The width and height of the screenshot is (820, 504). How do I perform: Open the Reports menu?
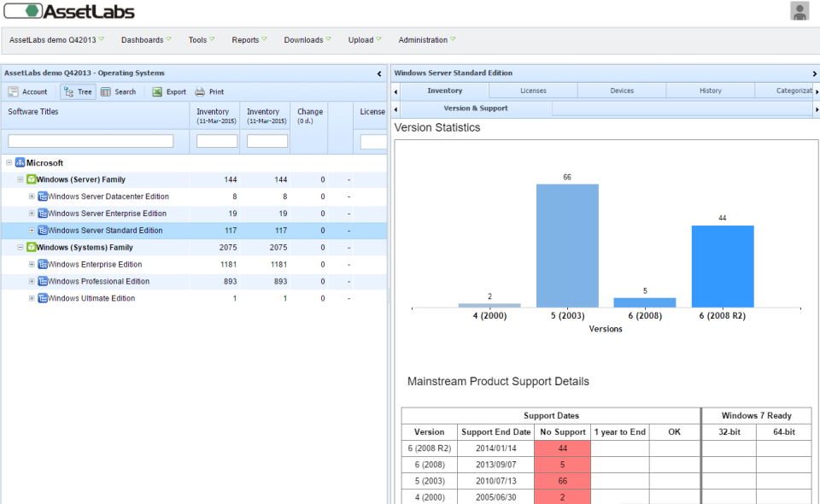249,40
